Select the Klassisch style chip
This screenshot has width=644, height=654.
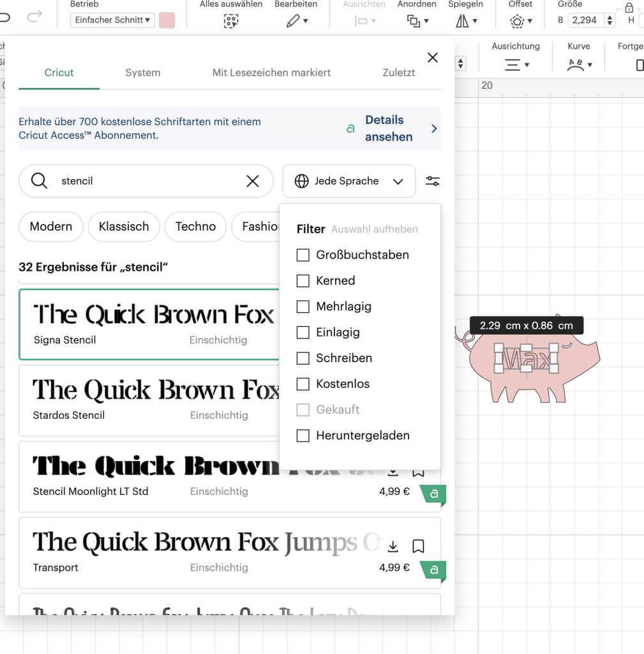click(124, 227)
